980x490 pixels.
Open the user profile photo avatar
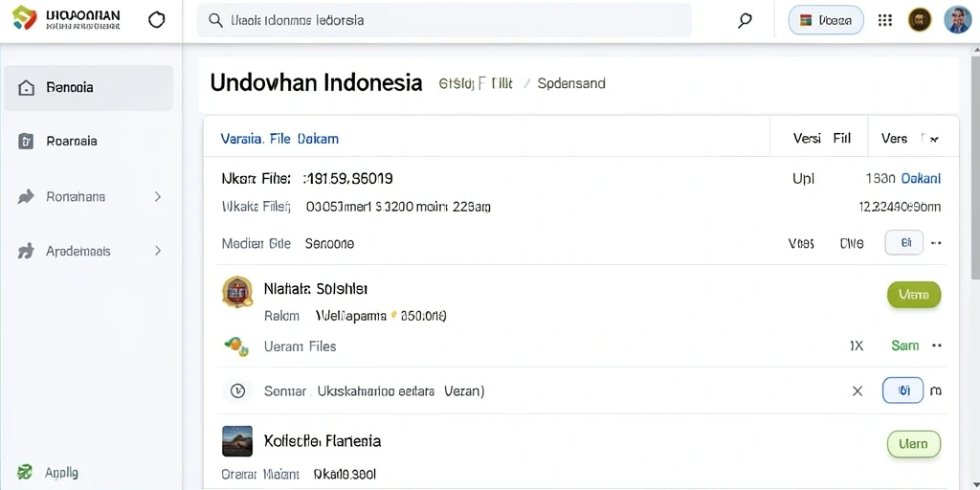(957, 20)
